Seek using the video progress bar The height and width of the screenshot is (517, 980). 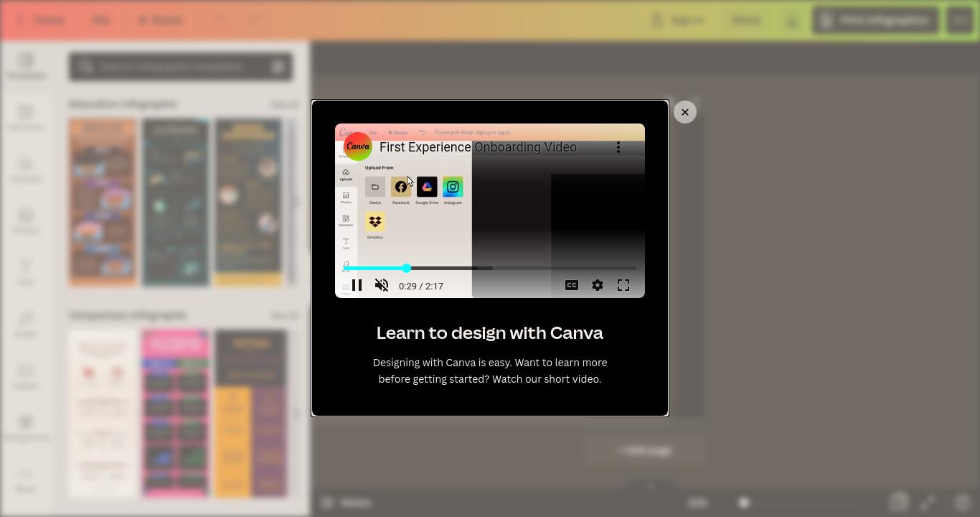pos(490,268)
